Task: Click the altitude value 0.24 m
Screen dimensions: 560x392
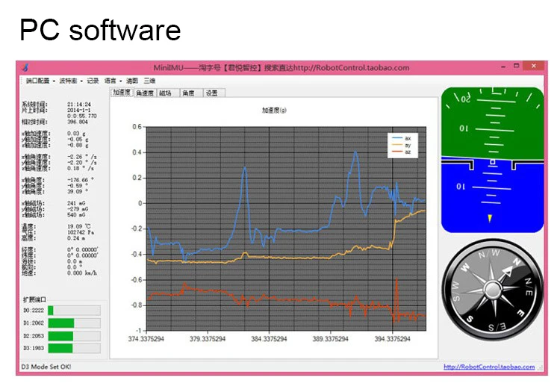Action: click(75, 237)
